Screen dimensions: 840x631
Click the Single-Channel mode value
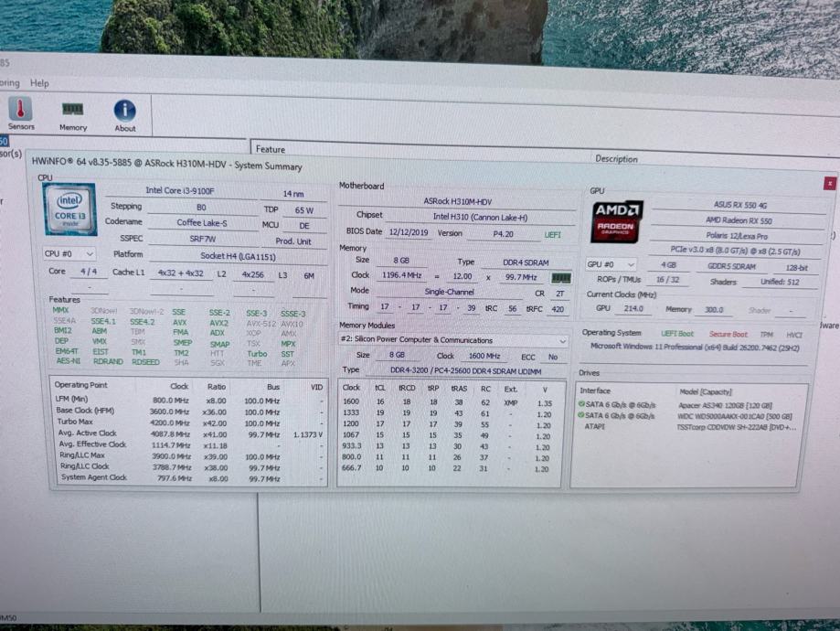click(x=449, y=292)
